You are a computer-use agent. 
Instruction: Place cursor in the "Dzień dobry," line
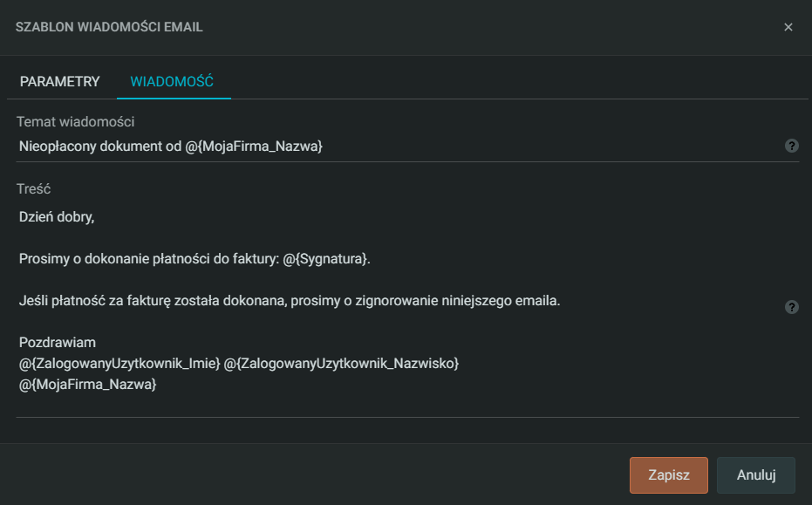point(57,216)
